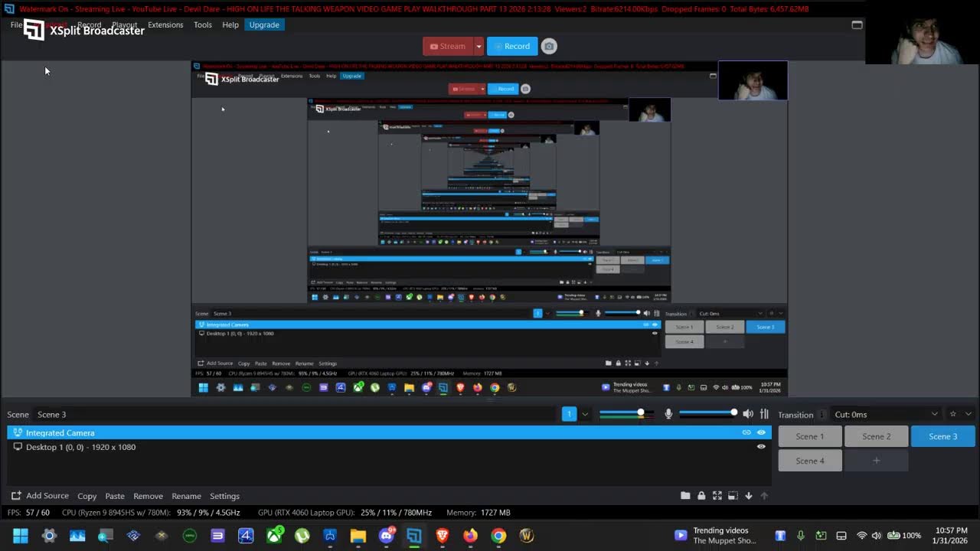The height and width of the screenshot is (551, 980).
Task: Expand the scene preset number dropdown
Action: [x=585, y=414]
